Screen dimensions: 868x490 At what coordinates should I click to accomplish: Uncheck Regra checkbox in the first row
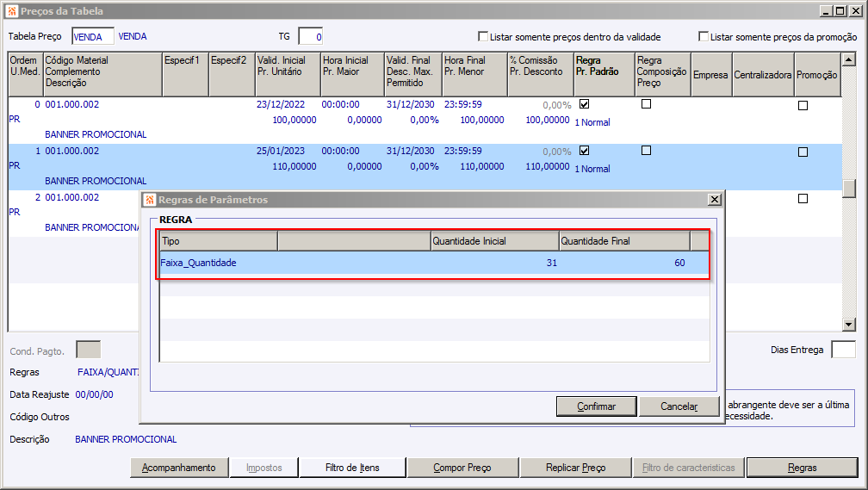(x=585, y=104)
